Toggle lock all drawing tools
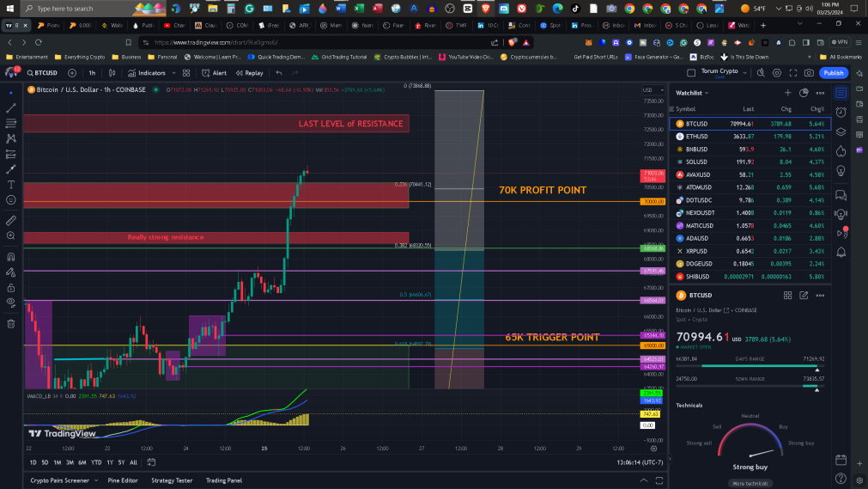This screenshot has width=868, height=489. point(11,288)
